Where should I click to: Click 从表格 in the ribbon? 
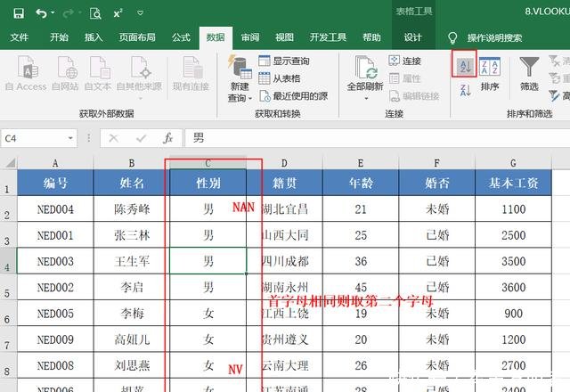tap(280, 78)
